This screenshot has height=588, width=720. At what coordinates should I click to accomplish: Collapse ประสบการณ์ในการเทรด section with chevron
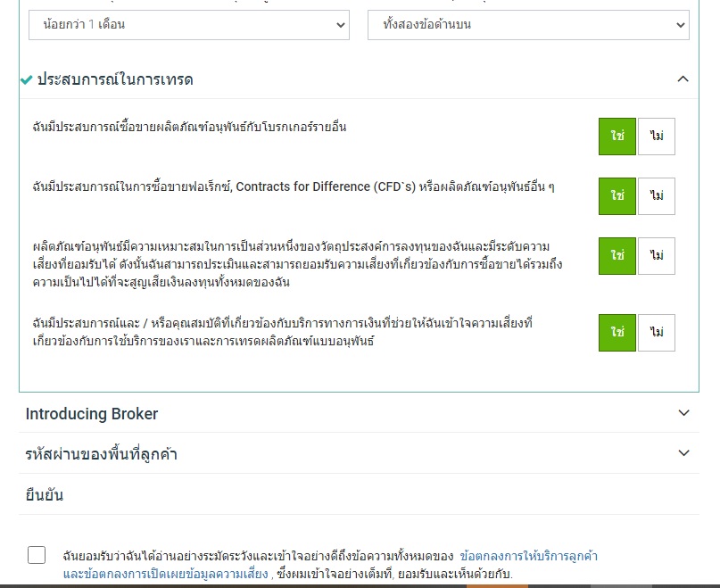click(683, 79)
